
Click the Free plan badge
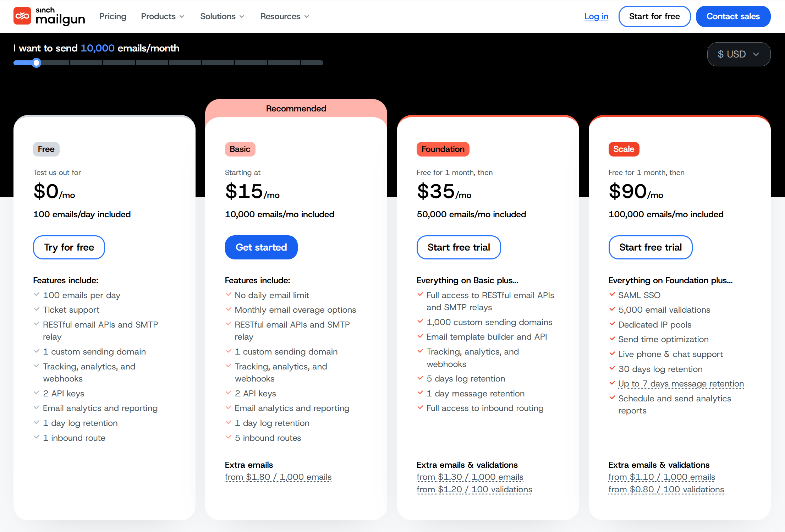click(x=46, y=149)
